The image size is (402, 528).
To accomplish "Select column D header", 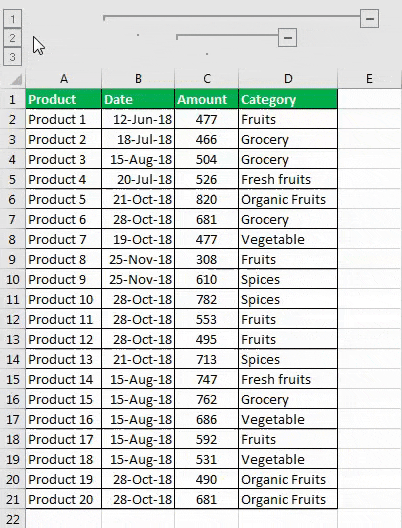I will tap(288, 79).
